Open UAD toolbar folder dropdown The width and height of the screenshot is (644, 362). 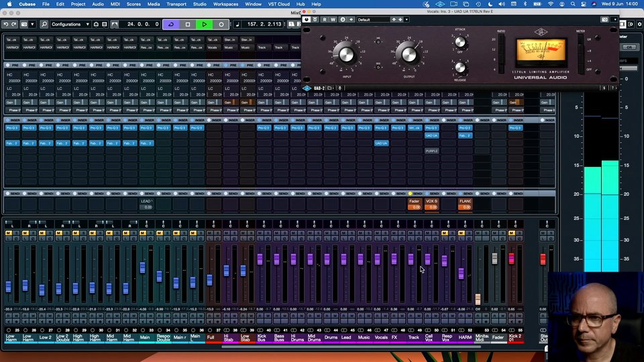point(330,88)
